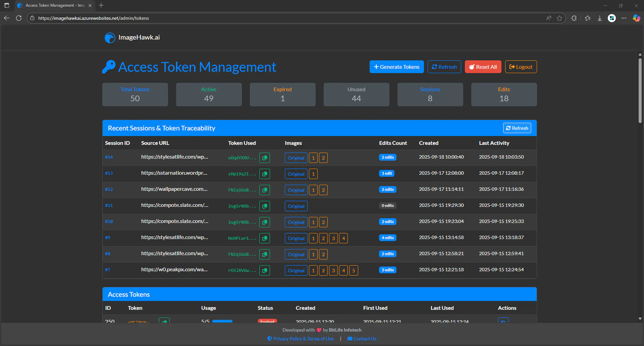Image resolution: width=644 pixels, height=346 pixels.
Task: Open browser settings and more menu
Action: click(624, 18)
